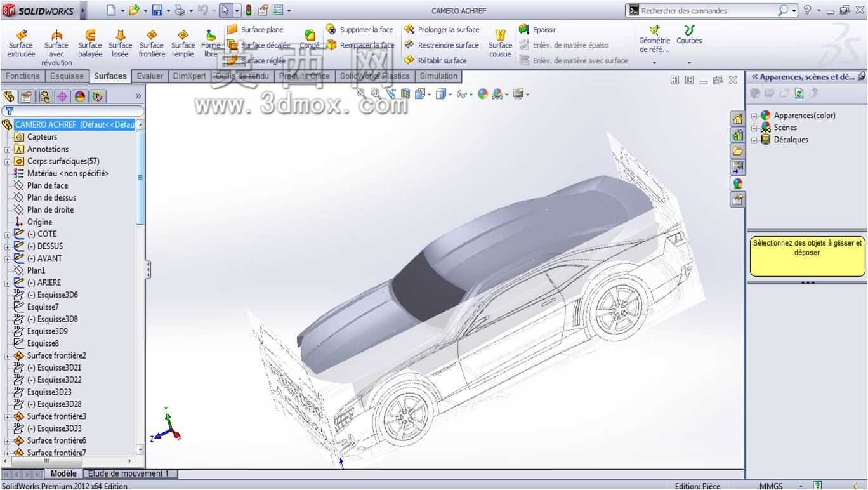
Task: Switch to the Evaluer tab
Action: coord(150,76)
